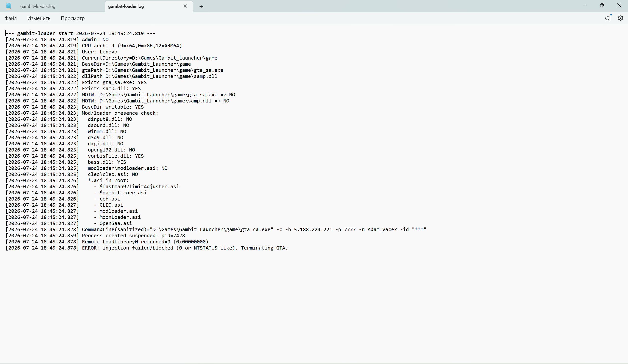Screen dimensions: 628x364
Task: Click the 'vorbisFile.dll: YES' entry
Action: pyautogui.click(x=75, y=156)
